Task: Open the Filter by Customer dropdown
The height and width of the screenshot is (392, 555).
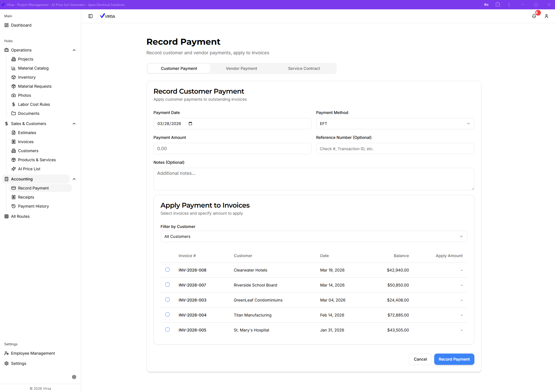Action: 314,236
